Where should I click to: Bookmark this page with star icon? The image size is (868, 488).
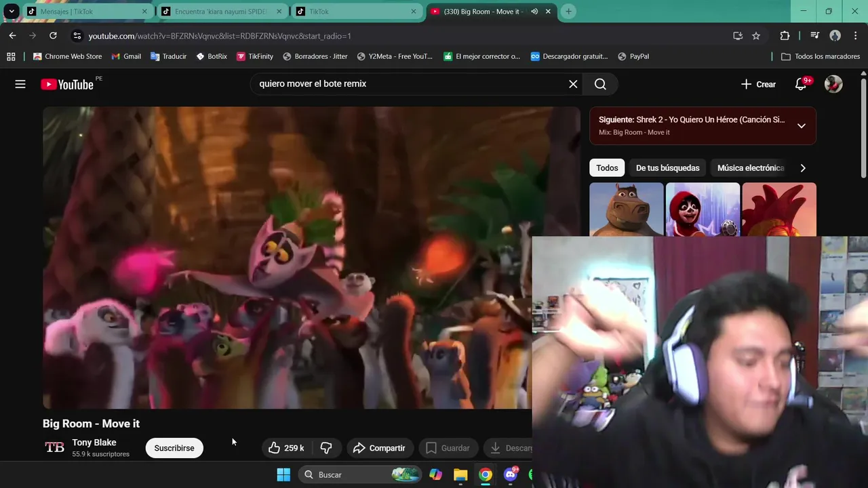756,36
